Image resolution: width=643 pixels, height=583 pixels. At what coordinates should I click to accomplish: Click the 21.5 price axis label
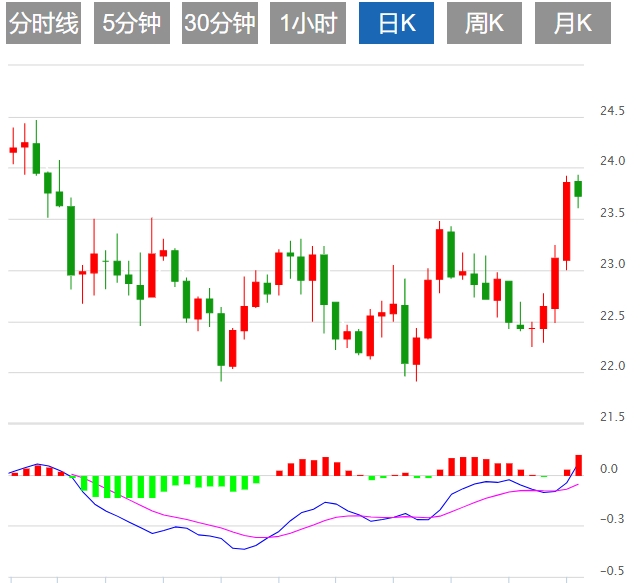[x=612, y=417]
